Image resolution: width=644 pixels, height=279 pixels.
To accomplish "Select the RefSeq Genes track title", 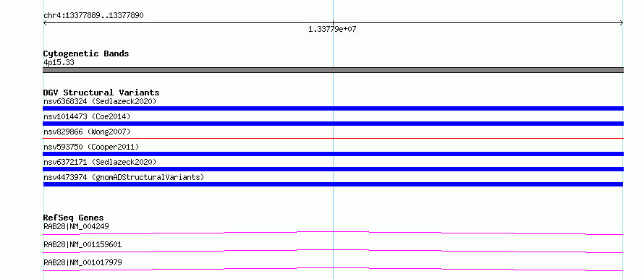I will pos(74,218).
